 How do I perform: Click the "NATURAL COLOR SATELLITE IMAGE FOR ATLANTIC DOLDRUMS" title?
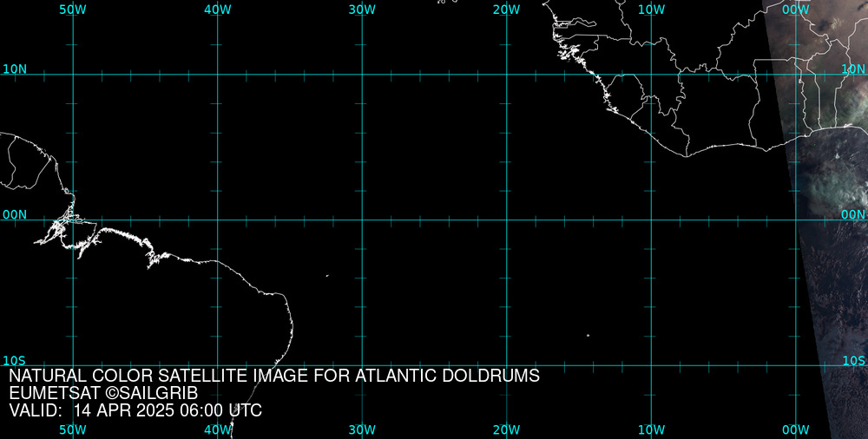pyautogui.click(x=274, y=376)
